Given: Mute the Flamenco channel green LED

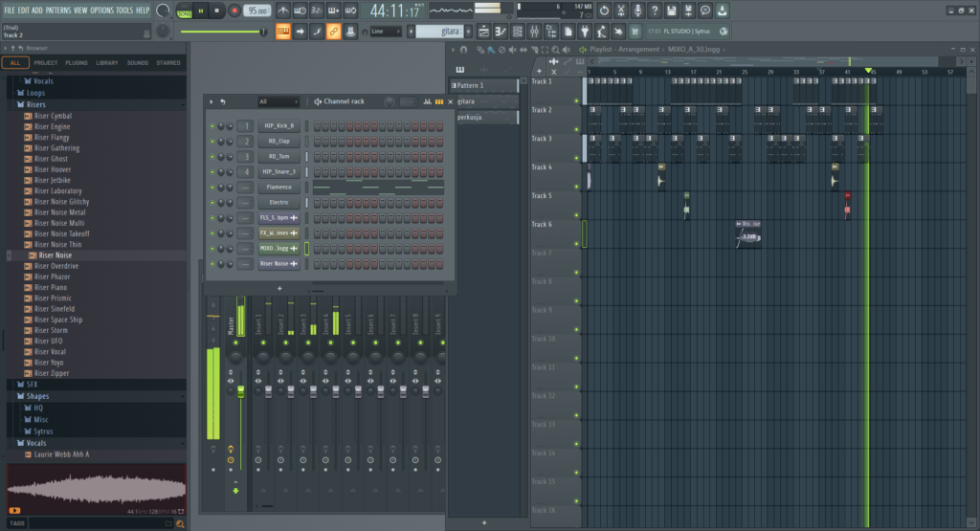Looking at the screenshot, I should (x=212, y=188).
